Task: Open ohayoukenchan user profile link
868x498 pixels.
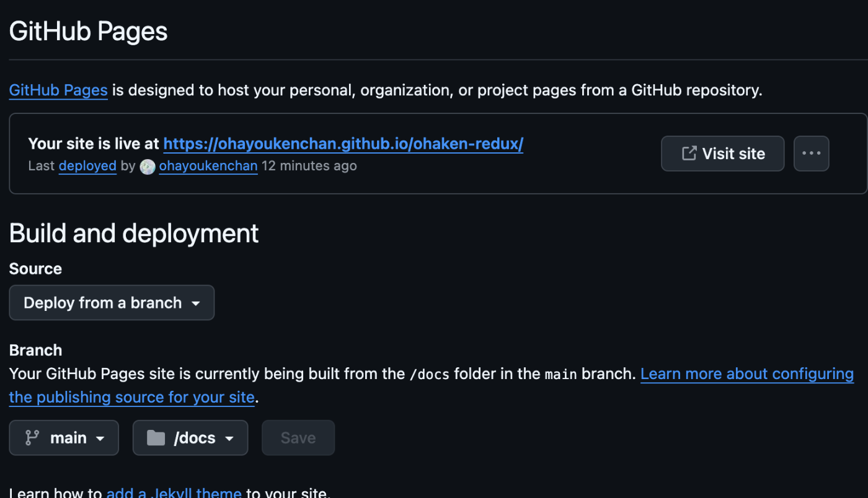Action: tap(208, 166)
